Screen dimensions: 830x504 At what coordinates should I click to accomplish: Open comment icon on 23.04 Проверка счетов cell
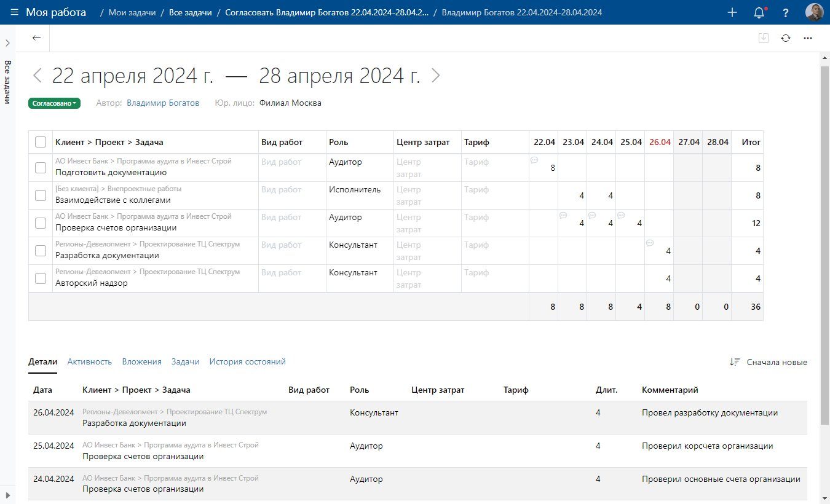click(563, 215)
